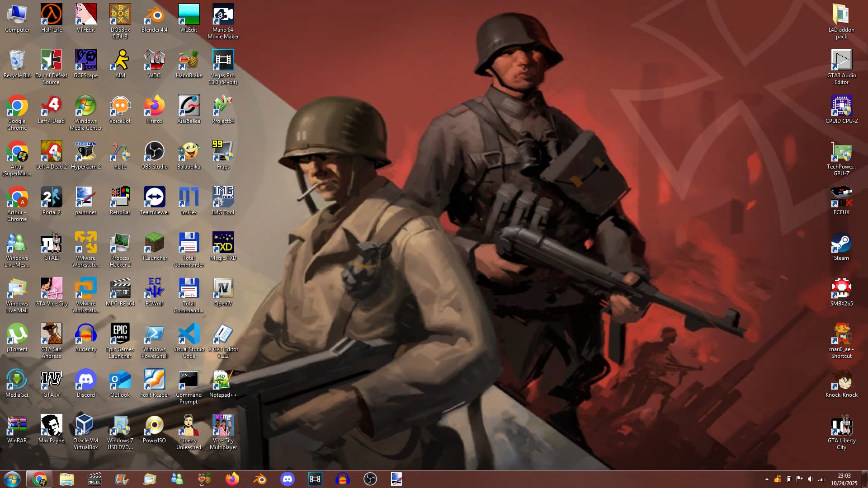This screenshot has height=488, width=868.
Task: Open the taskbar clock and date
Action: (x=844, y=479)
